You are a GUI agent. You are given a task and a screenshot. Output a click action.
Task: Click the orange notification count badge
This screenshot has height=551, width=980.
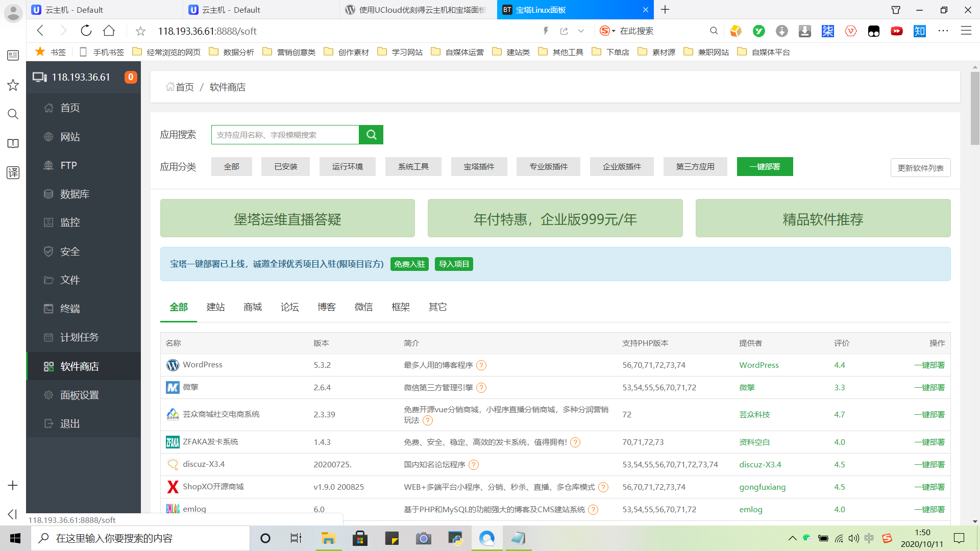point(131,77)
